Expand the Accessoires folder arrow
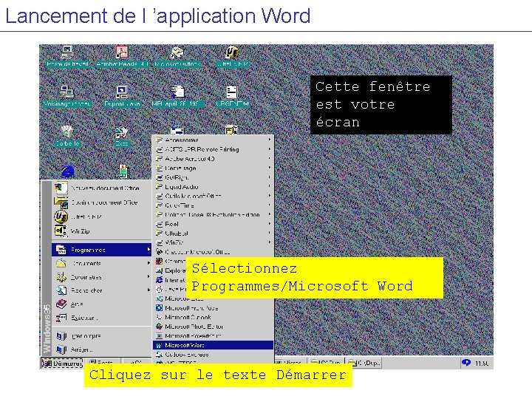This screenshot has height=399, width=532. tap(270, 140)
